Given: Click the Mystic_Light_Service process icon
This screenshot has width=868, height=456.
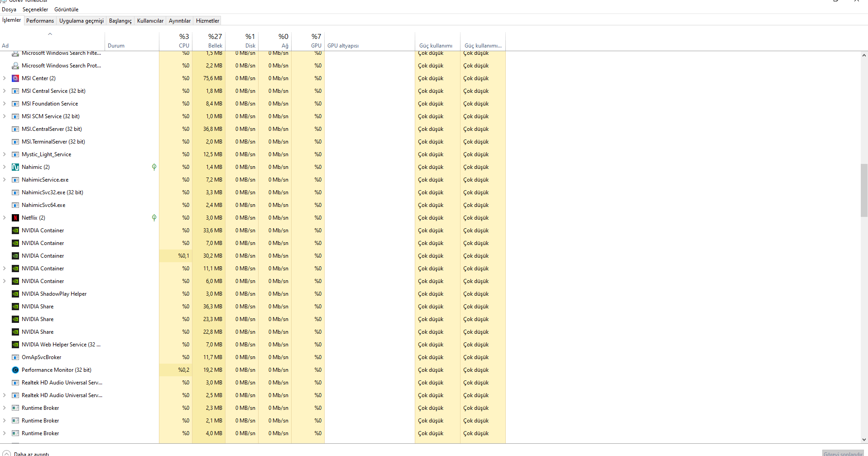Looking at the screenshot, I should 15,154.
